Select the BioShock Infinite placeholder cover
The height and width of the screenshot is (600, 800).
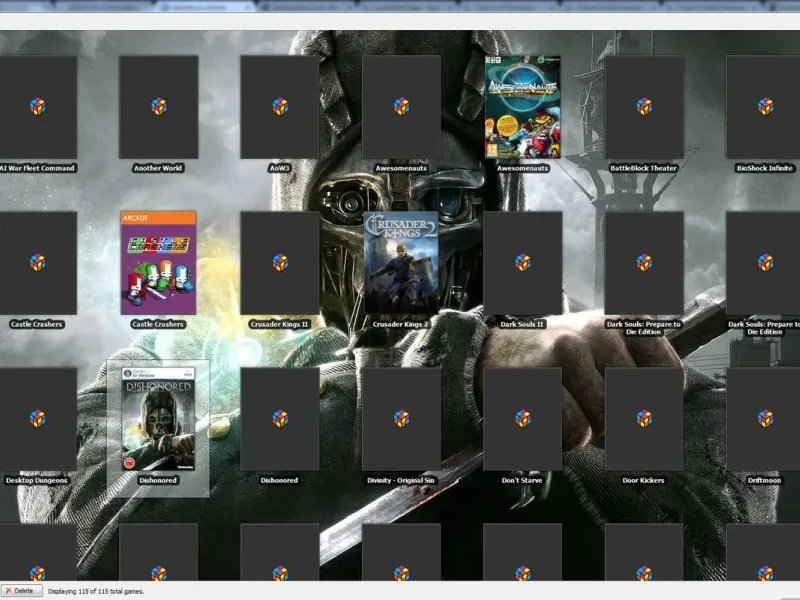[x=763, y=107]
